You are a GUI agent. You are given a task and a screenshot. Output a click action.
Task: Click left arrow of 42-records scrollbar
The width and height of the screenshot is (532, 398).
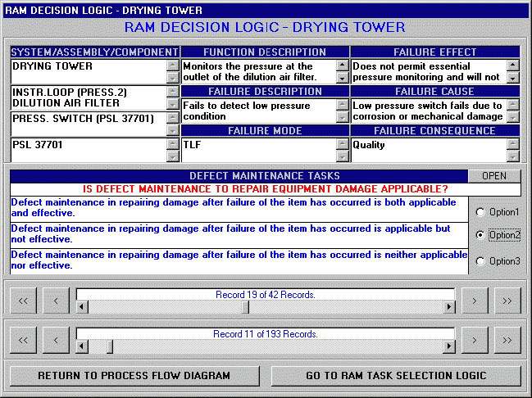point(82,307)
